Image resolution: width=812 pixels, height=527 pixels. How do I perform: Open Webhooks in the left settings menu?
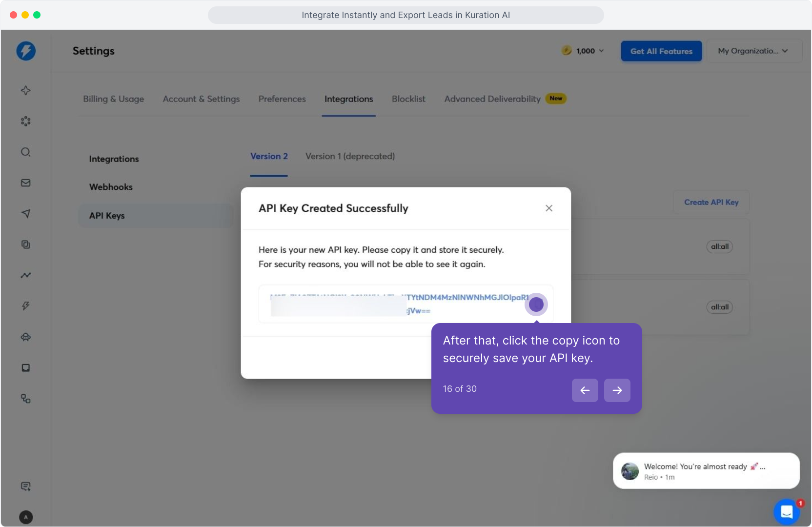(111, 187)
